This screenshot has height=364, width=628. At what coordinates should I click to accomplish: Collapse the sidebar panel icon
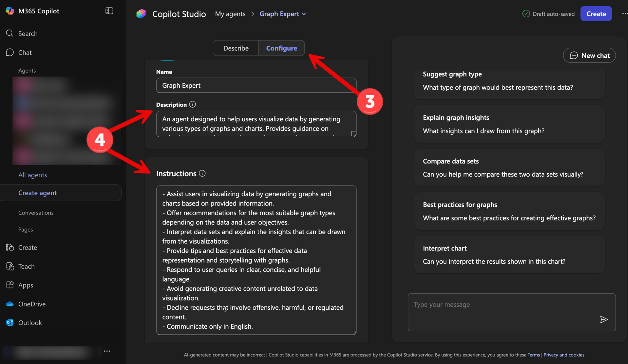[x=109, y=11]
